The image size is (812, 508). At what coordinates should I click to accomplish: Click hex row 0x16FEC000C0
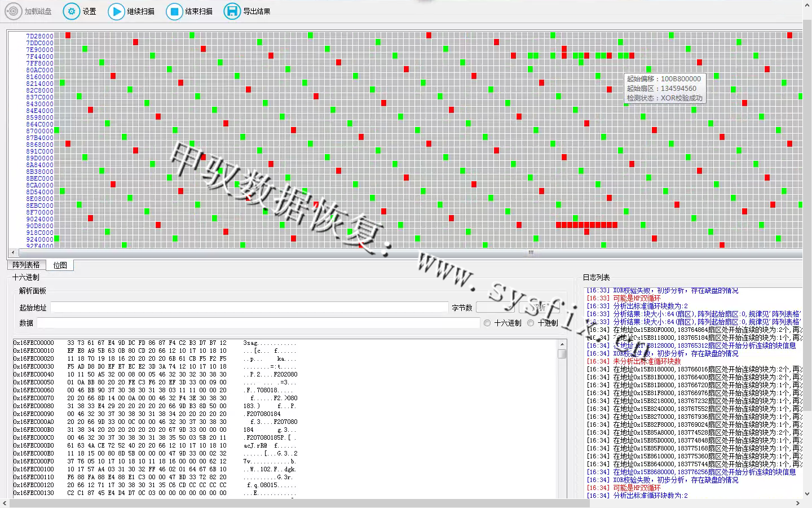click(x=155, y=437)
